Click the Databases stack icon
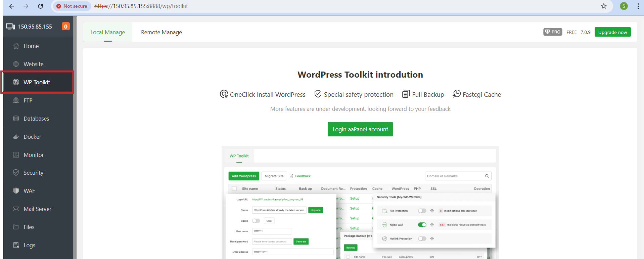The height and width of the screenshot is (259, 644). pyautogui.click(x=16, y=118)
